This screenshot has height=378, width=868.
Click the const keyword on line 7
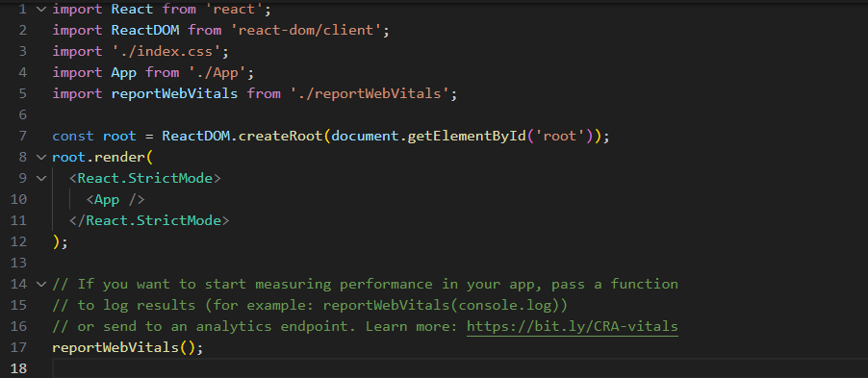(x=73, y=137)
